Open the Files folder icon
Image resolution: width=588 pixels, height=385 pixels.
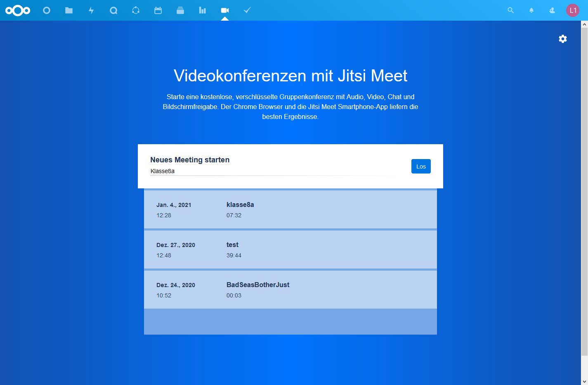click(x=69, y=10)
